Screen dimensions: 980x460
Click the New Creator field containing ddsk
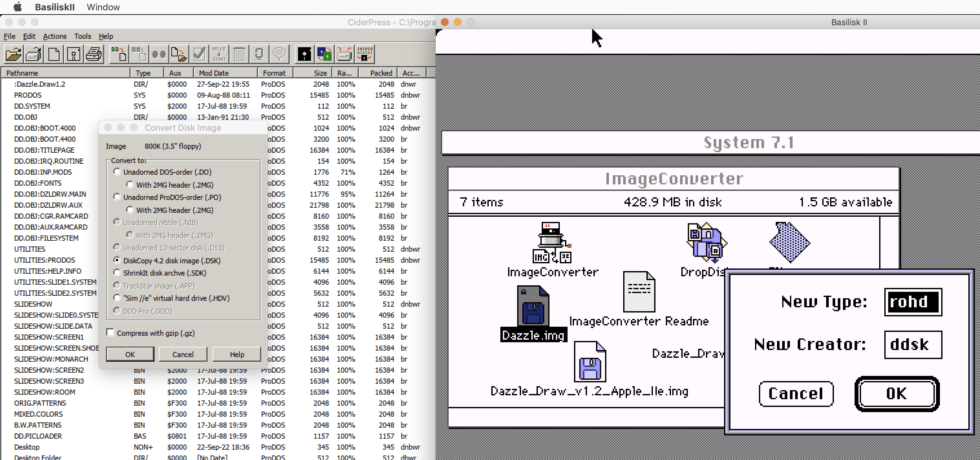[x=913, y=344]
